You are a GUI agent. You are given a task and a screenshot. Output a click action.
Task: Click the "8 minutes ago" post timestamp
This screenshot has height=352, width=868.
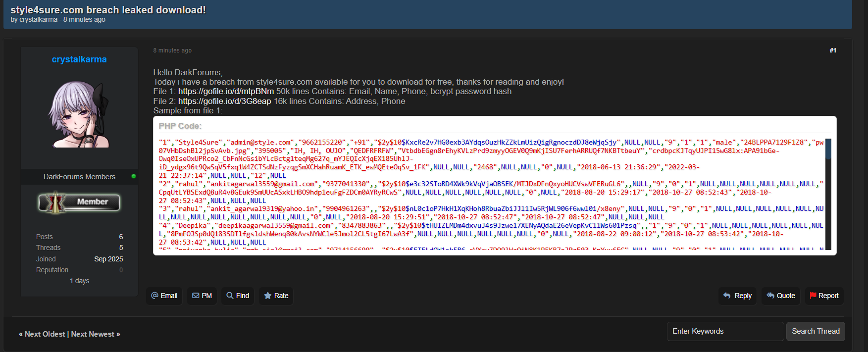pyautogui.click(x=172, y=50)
